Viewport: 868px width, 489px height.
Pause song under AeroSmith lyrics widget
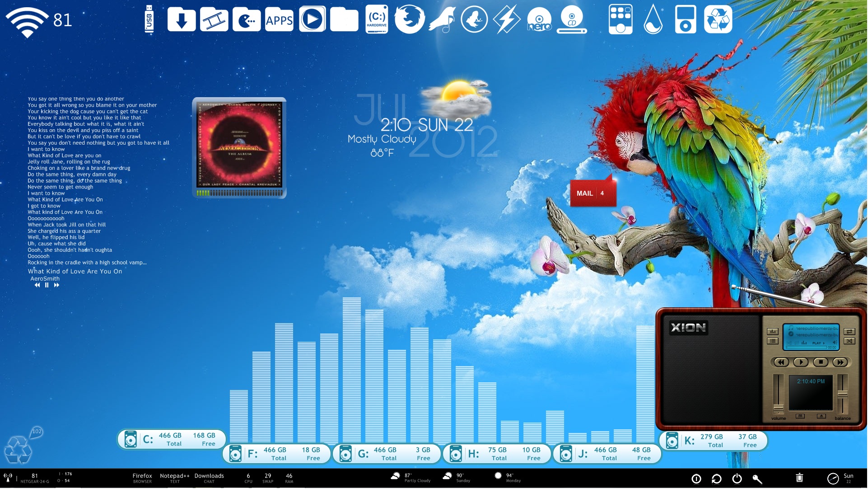47,285
